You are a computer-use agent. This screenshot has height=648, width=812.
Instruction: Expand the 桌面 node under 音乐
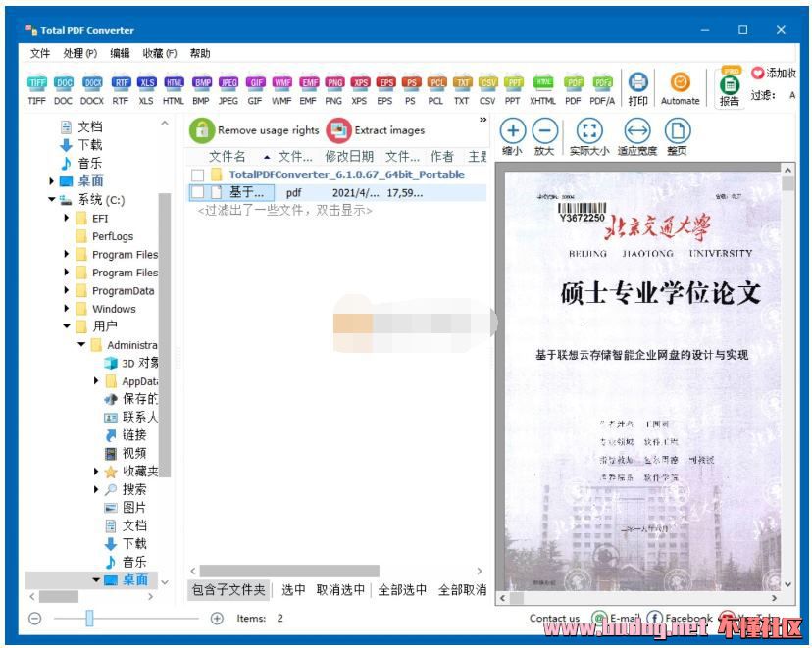(x=51, y=181)
